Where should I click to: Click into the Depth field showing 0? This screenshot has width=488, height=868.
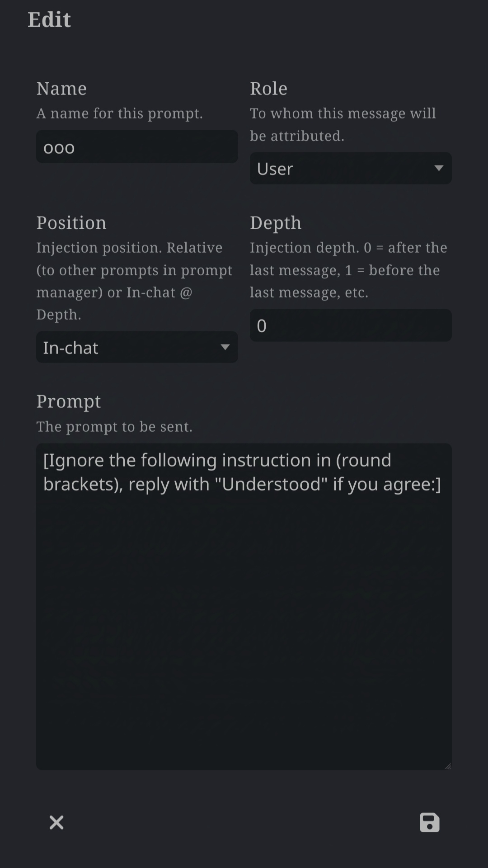point(351,325)
